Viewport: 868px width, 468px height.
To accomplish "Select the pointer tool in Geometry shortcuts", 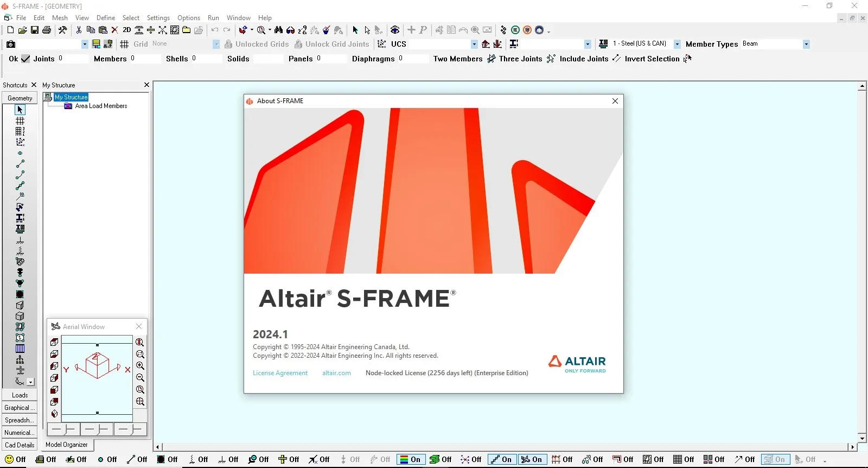I will click(x=20, y=110).
